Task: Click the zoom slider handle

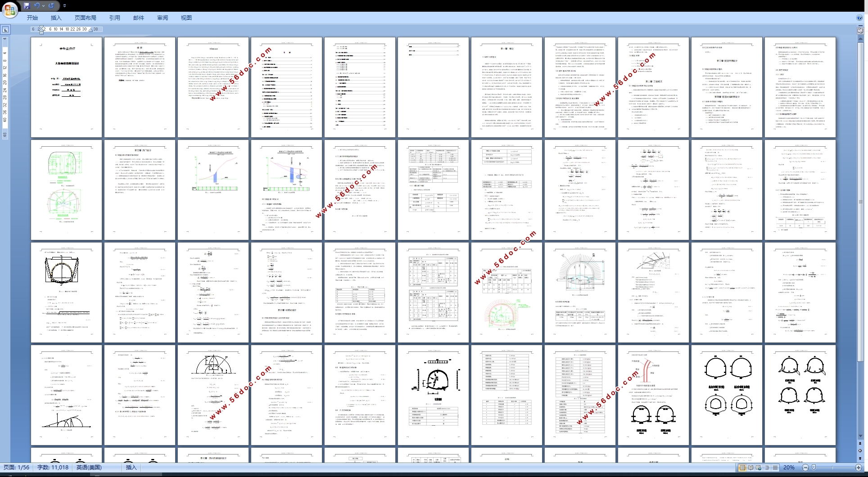Action: point(814,468)
